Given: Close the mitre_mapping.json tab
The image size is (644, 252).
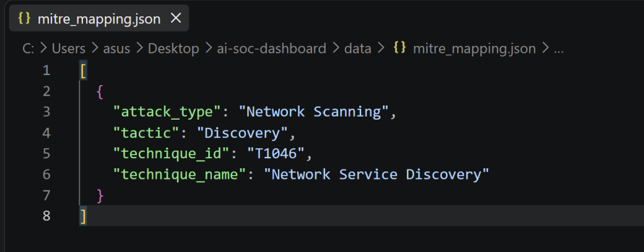Looking at the screenshot, I should click(176, 18).
